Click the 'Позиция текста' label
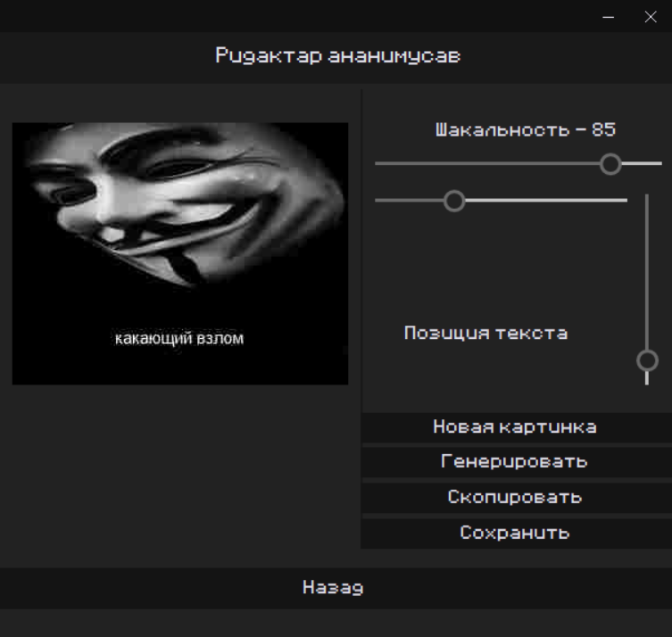This screenshot has width=672, height=637. click(486, 334)
